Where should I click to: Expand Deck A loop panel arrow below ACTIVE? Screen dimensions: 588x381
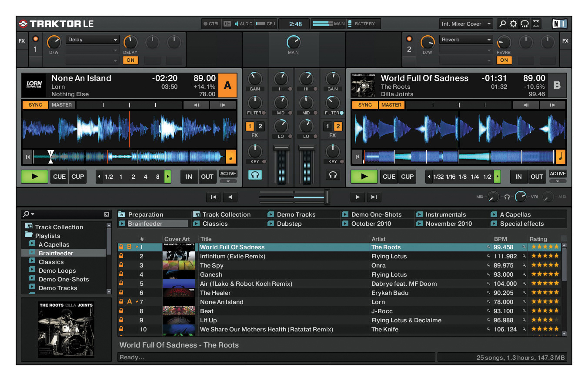tap(228, 181)
